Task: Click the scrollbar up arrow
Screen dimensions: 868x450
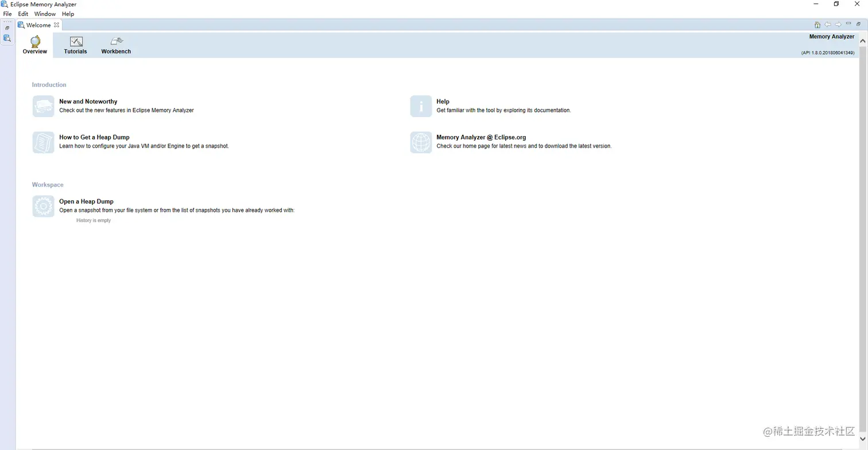Action: pyautogui.click(x=862, y=41)
